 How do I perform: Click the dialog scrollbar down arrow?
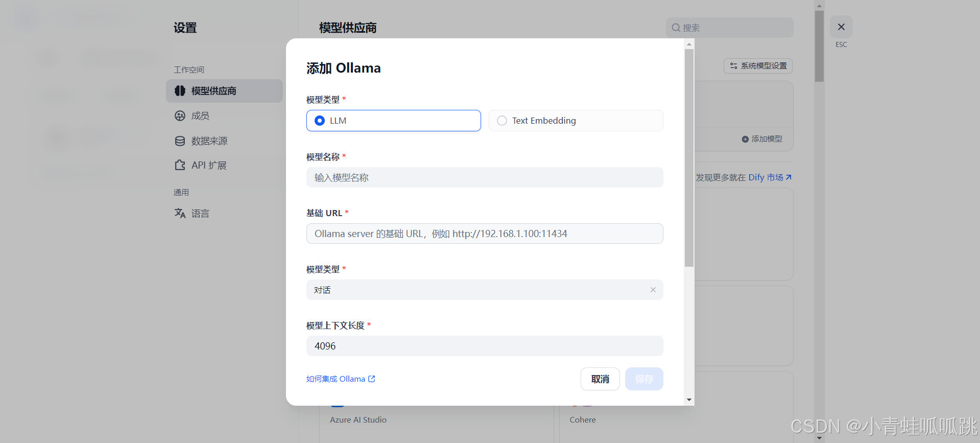(x=689, y=400)
